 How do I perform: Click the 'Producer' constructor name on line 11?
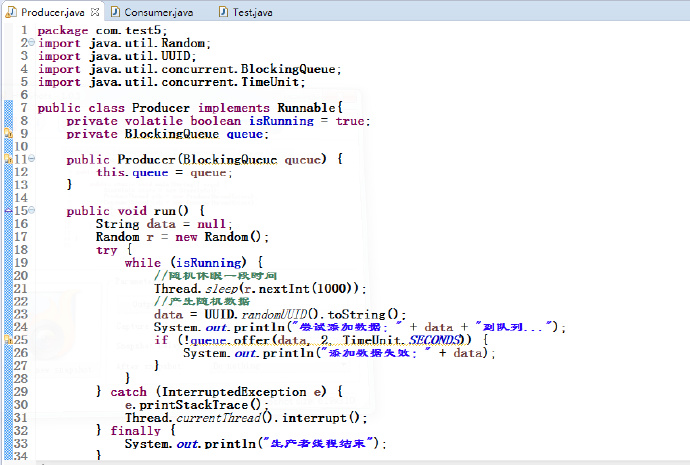(x=146, y=159)
